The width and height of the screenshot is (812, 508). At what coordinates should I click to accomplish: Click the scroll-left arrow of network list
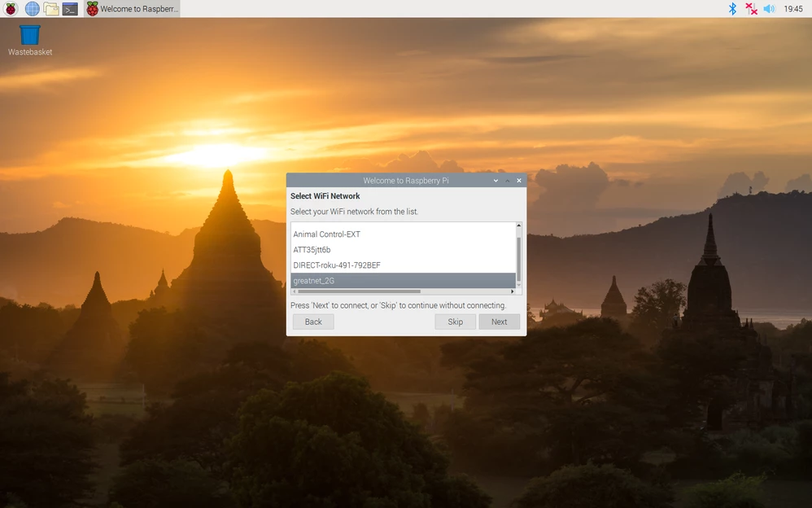[x=295, y=291]
